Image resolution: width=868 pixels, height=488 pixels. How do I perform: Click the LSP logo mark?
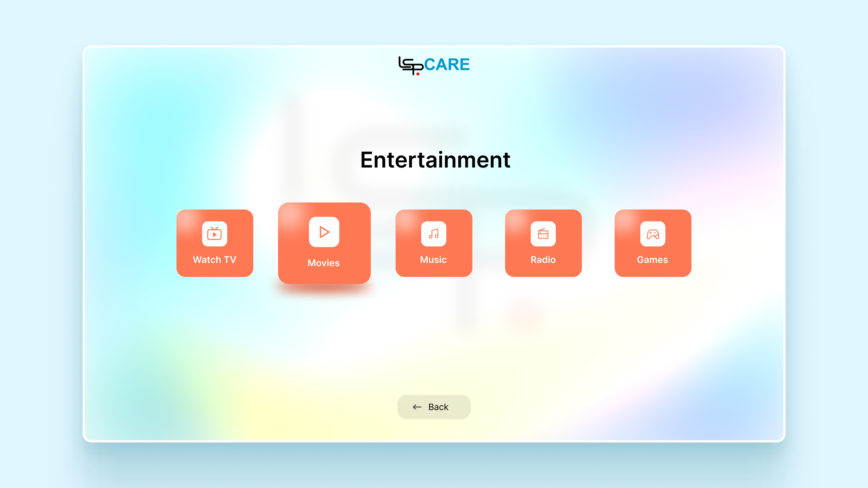point(410,65)
